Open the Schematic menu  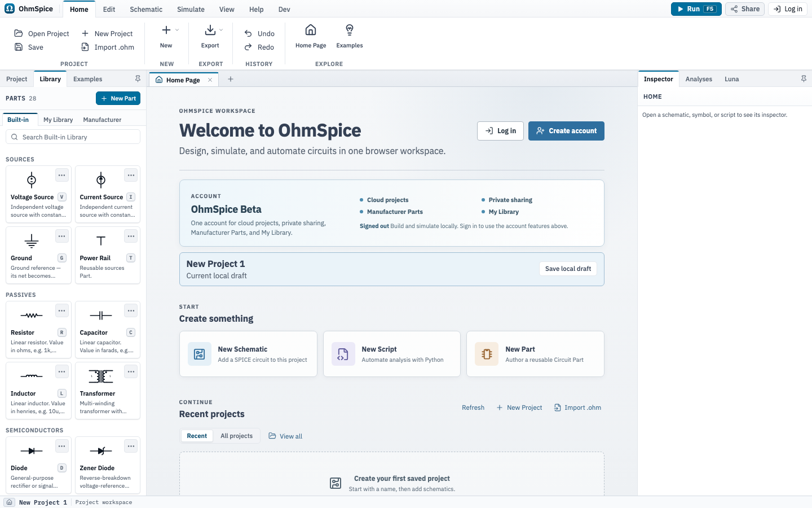(146, 9)
